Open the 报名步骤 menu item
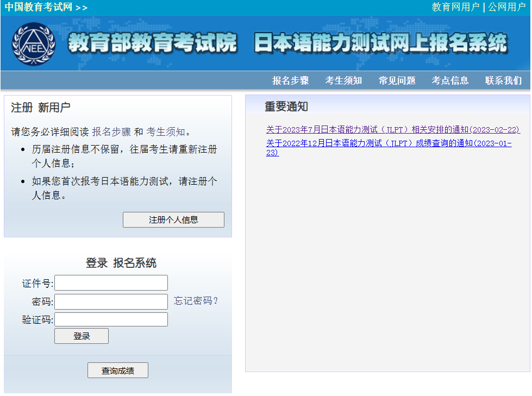The height and width of the screenshot is (396, 532). pyautogui.click(x=290, y=81)
